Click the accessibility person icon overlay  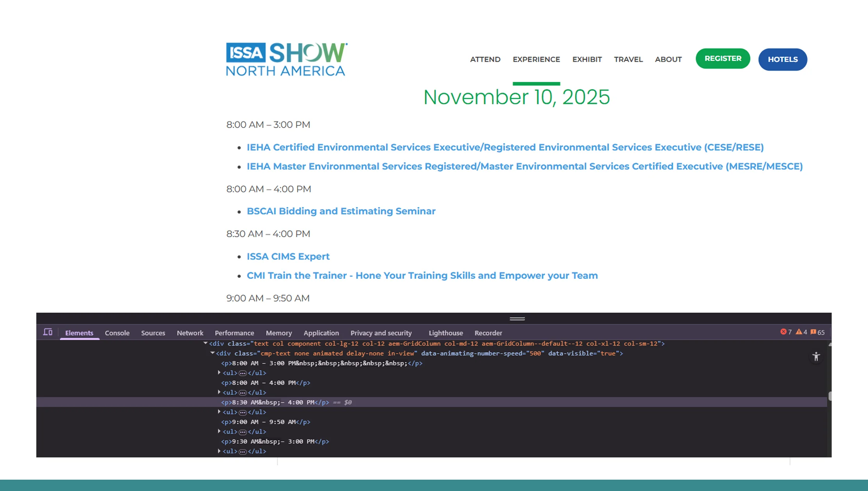pos(816,357)
